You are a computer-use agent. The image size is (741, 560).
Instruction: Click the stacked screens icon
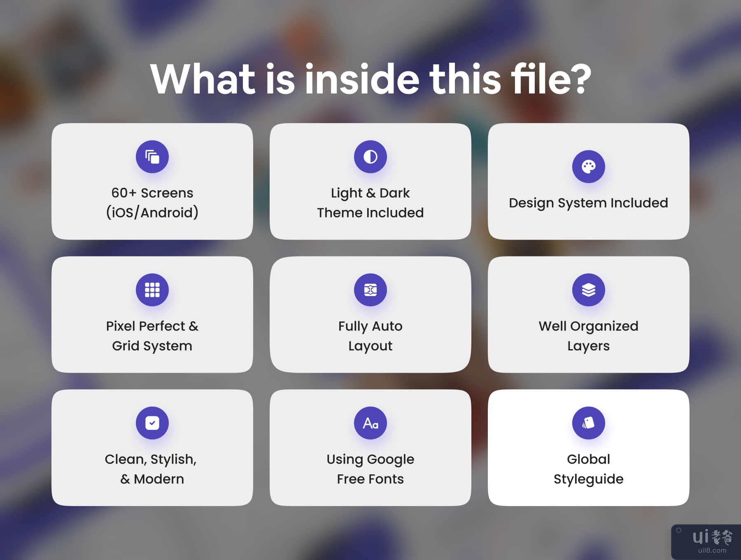pos(152,157)
